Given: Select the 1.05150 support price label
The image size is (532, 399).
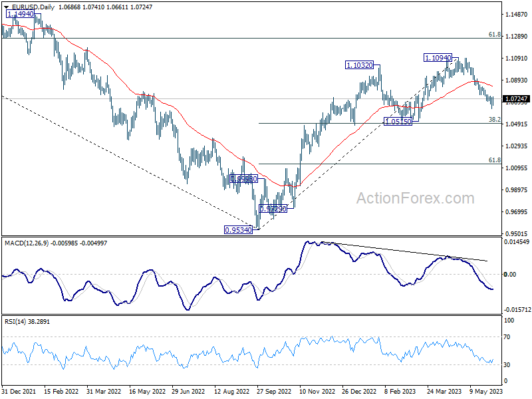Looking at the screenshot, I should pyautogui.click(x=398, y=122).
